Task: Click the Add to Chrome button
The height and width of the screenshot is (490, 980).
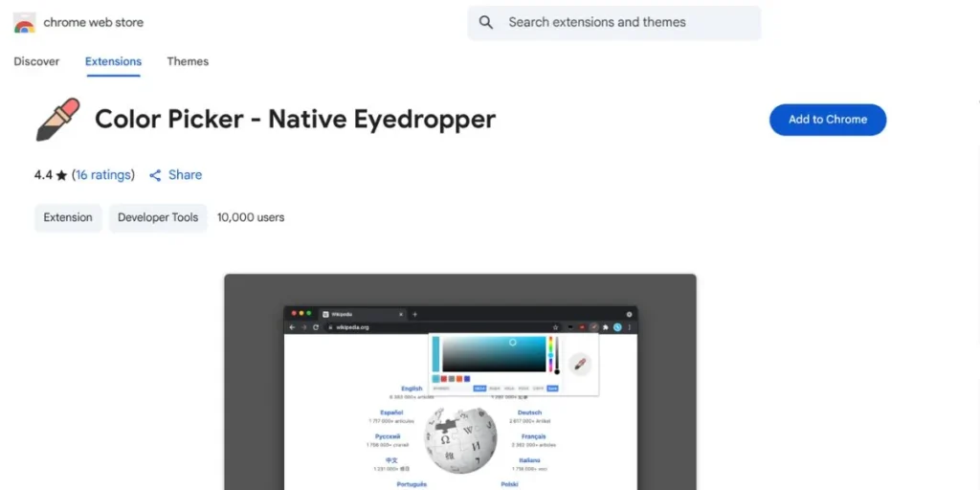Action: pyautogui.click(x=828, y=120)
